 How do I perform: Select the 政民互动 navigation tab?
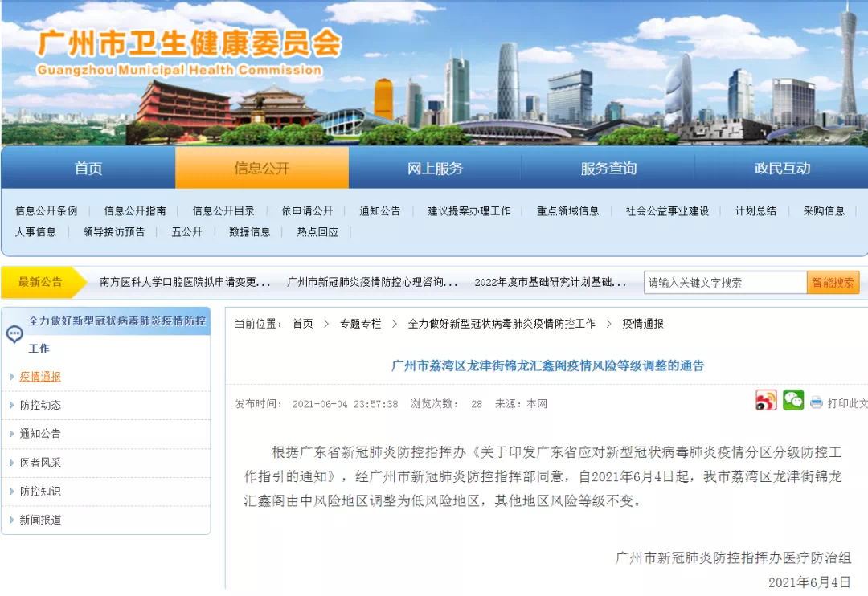pyautogui.click(x=781, y=169)
